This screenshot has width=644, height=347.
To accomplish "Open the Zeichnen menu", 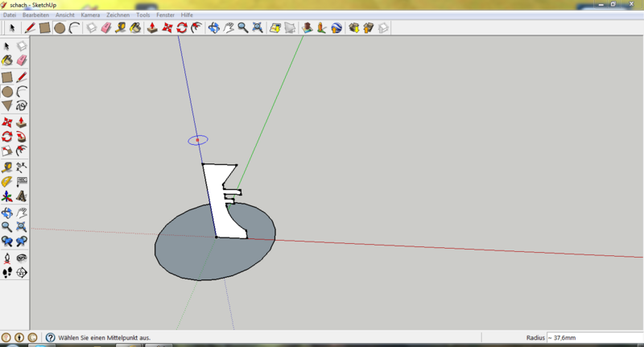I will [x=117, y=15].
